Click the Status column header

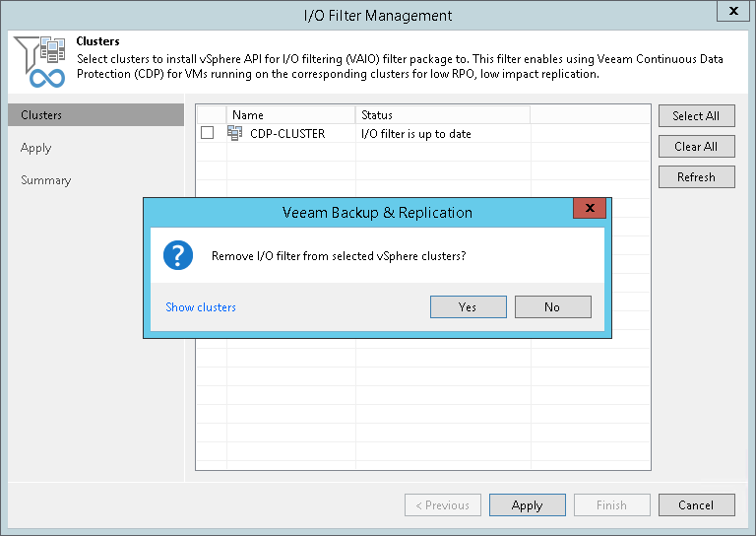point(443,115)
